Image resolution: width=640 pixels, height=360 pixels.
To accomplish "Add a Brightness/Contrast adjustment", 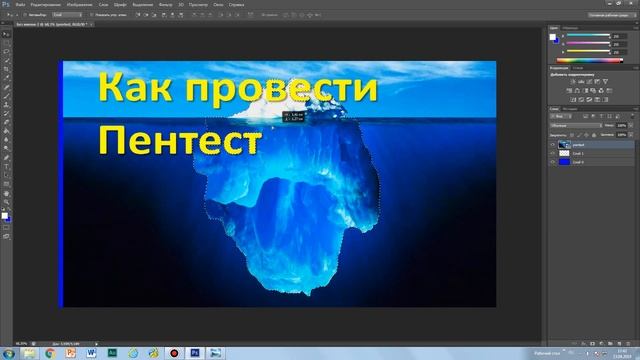I will (x=573, y=82).
